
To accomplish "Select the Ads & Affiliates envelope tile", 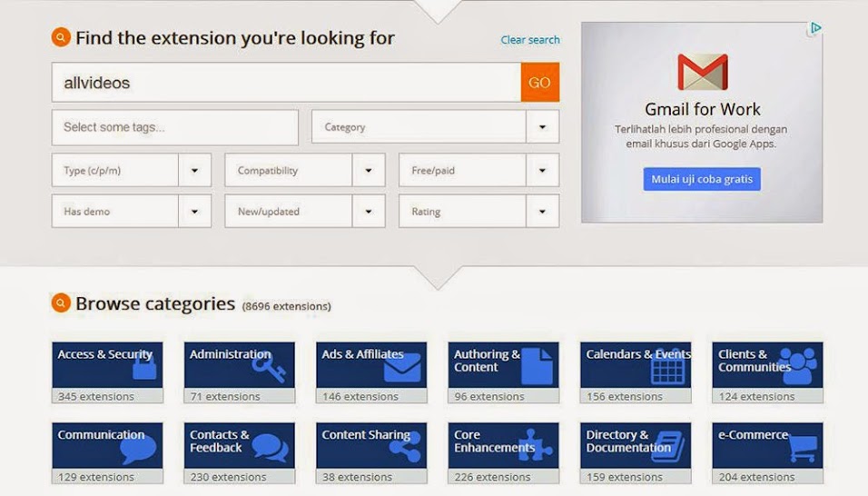I will click(371, 364).
